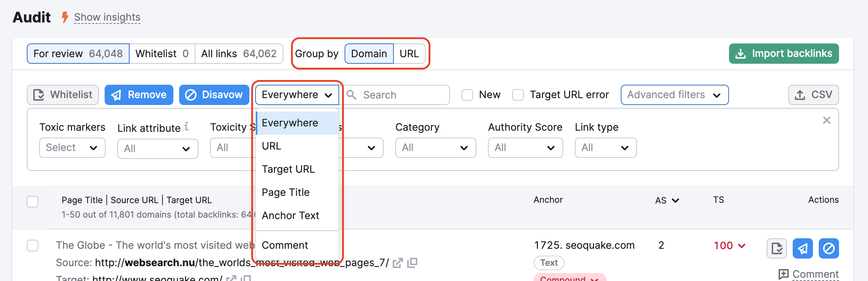Expand the Toxic markers Select dropdown

pyautogui.click(x=72, y=148)
